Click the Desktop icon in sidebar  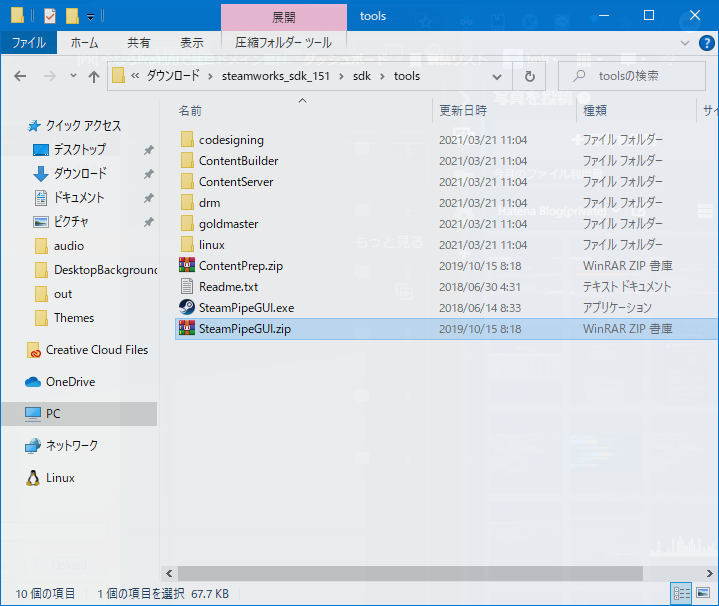[41, 150]
